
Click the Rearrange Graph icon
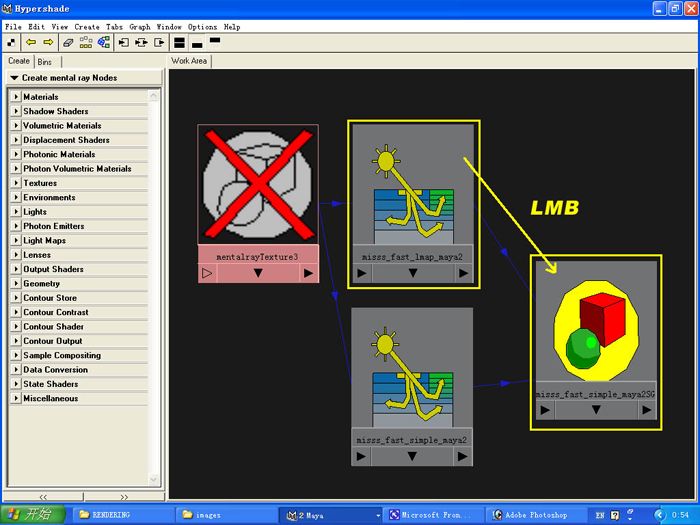point(86,43)
